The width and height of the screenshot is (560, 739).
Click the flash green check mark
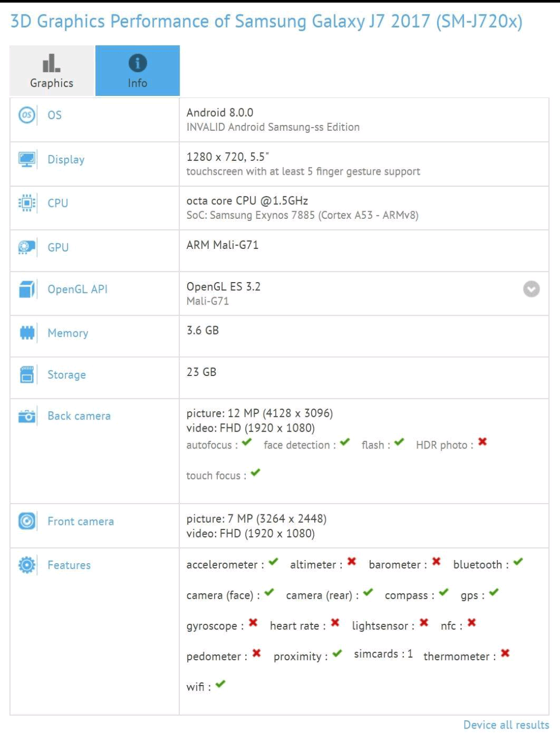399,442
